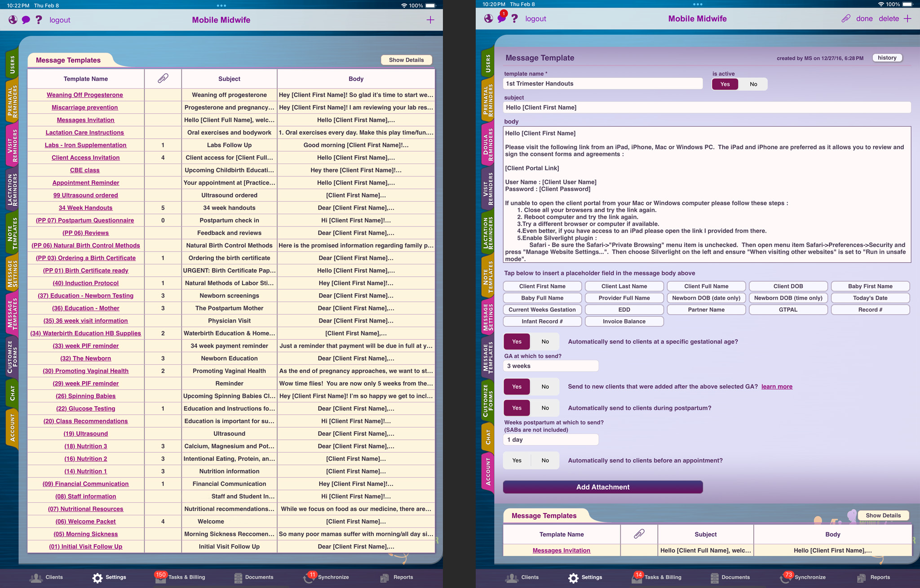Open Clients in left window bottom bar
This screenshot has height=588, width=920.
click(x=46, y=578)
